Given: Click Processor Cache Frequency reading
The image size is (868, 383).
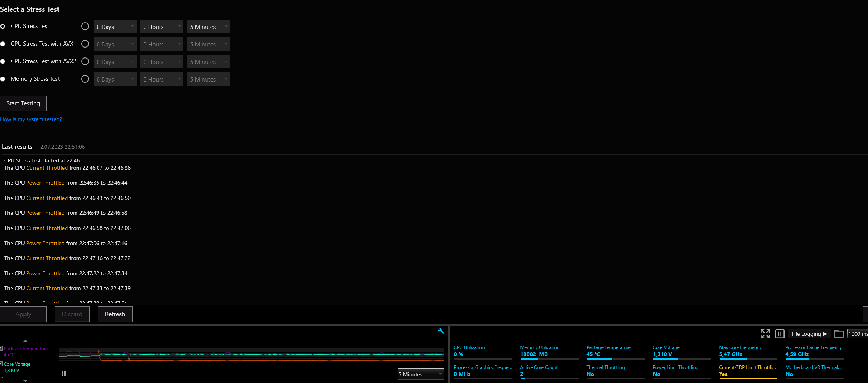Looking at the screenshot, I should coord(797,354).
